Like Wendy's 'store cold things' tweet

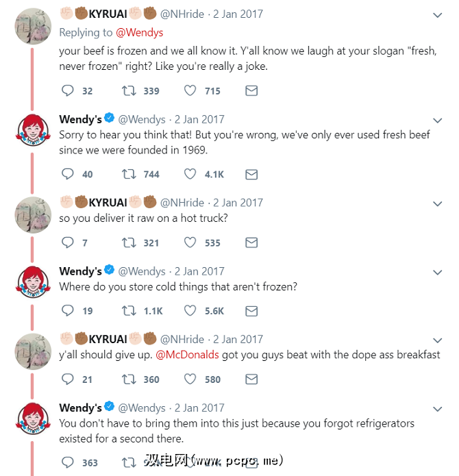click(x=190, y=311)
